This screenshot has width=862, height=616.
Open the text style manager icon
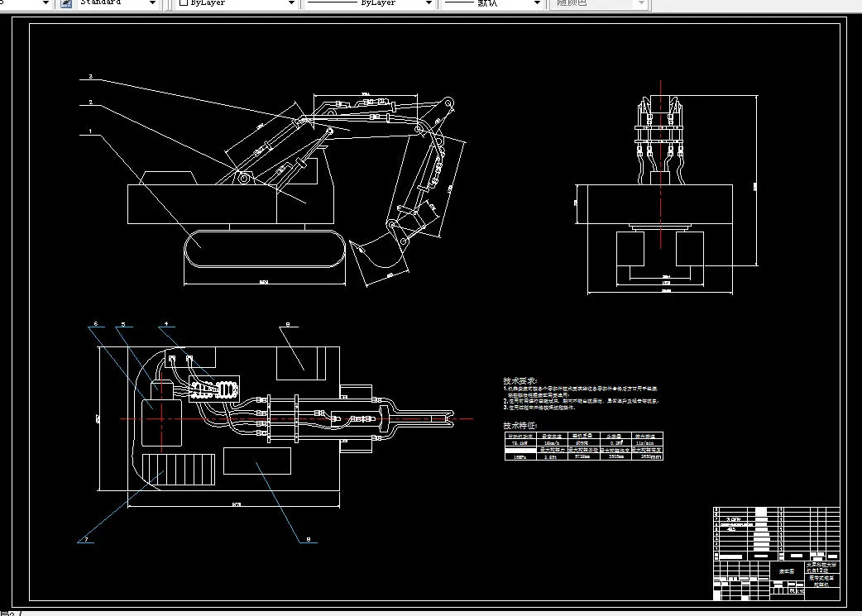(x=66, y=3)
